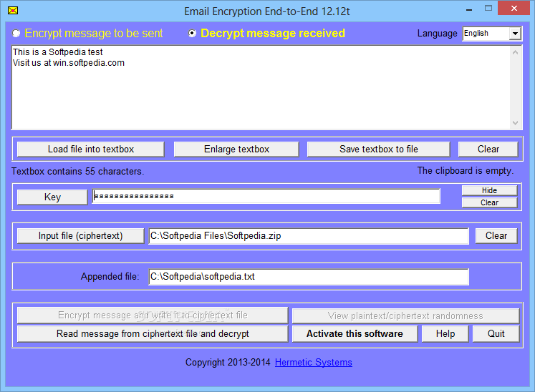
Task: Click the Appended file path field
Action: [309, 276]
